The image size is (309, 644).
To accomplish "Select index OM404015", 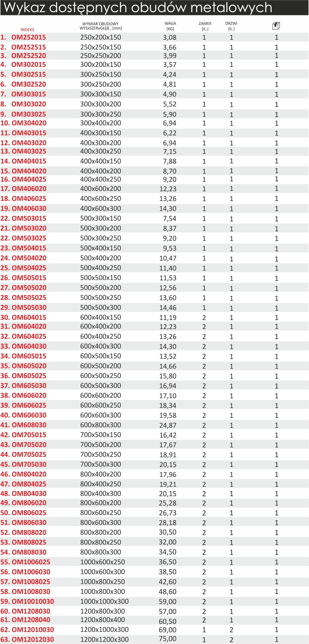I will pos(29,161).
